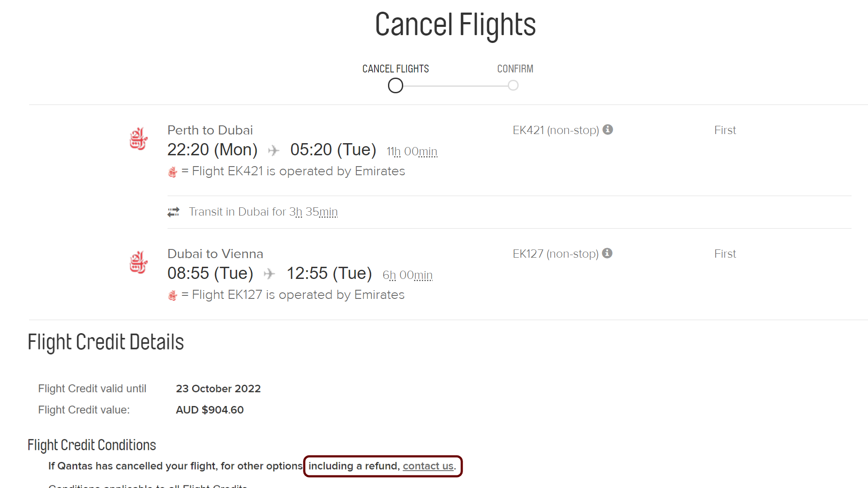The height and width of the screenshot is (488, 868).
Task: Click small Emirates icon beside EK127 operated-by note
Action: [172, 295]
